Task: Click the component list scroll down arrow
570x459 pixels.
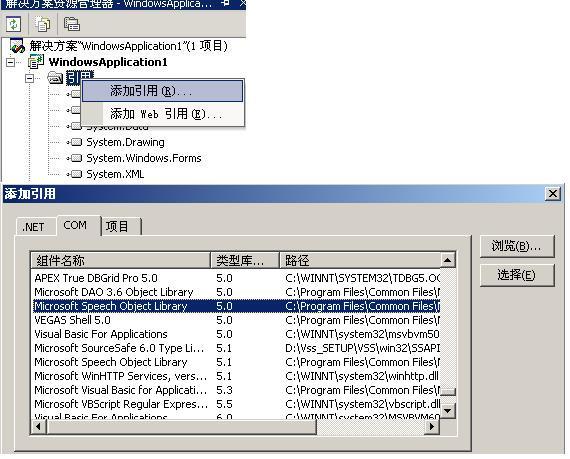Action: [x=447, y=411]
